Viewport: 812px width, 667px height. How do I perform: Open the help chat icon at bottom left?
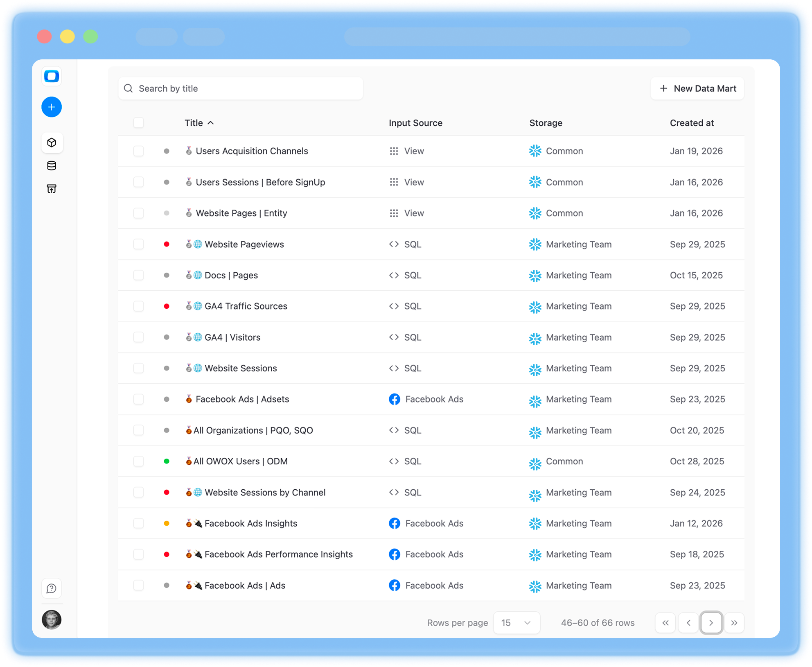(x=52, y=588)
